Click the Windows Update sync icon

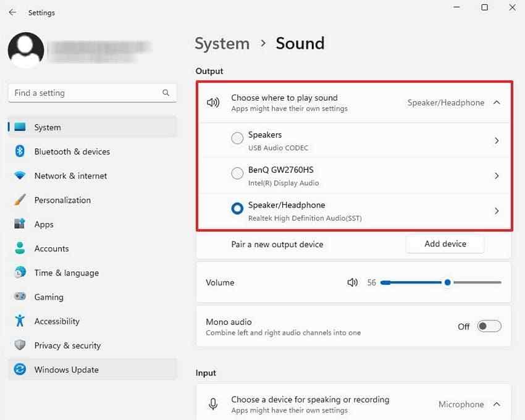pos(20,369)
